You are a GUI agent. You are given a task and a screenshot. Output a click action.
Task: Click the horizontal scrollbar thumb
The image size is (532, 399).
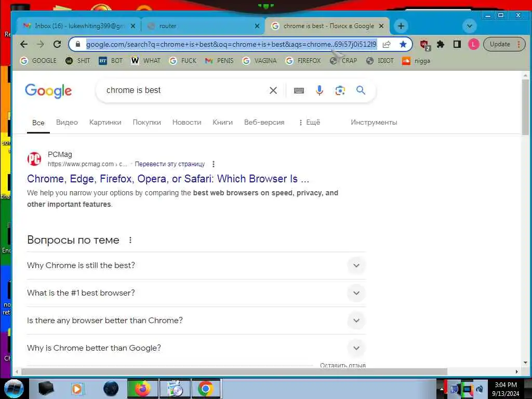click(234, 372)
